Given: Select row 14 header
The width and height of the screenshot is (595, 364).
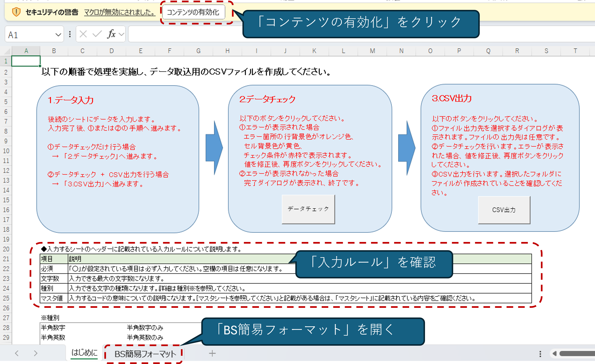Looking at the screenshot, I should [6, 190].
